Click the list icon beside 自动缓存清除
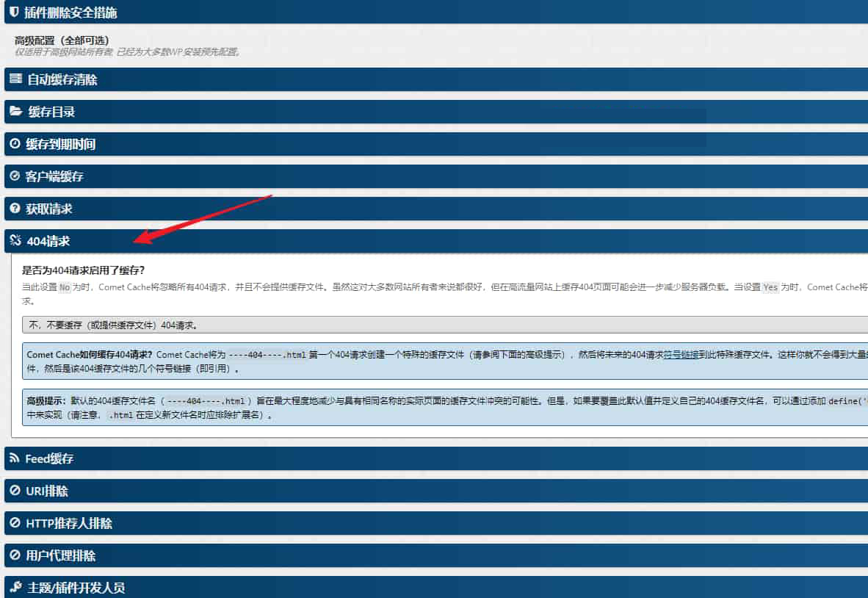 point(16,79)
